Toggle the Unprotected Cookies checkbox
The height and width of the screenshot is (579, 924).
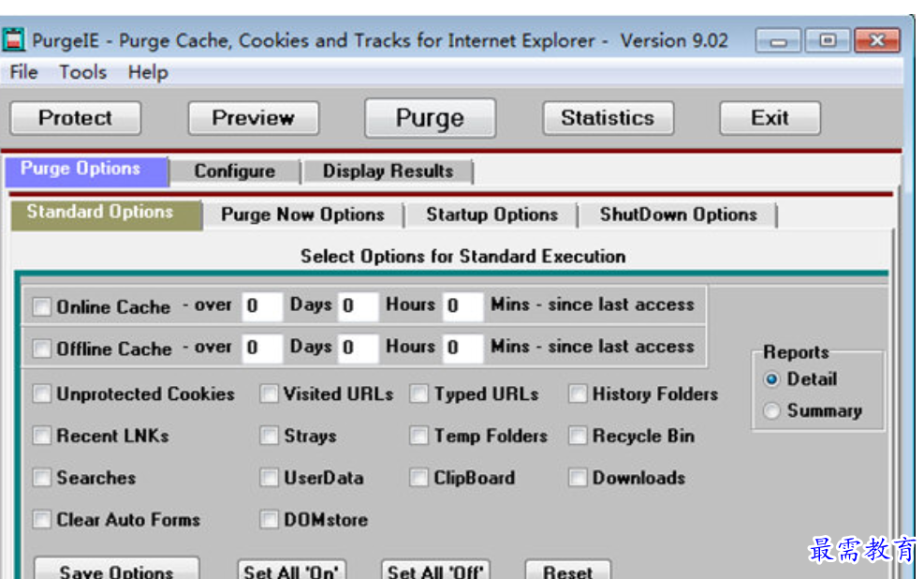point(42,394)
